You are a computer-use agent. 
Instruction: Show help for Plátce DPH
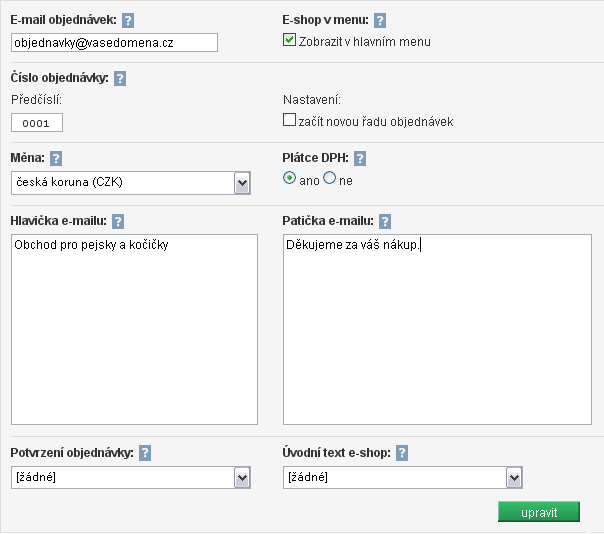click(x=360, y=158)
